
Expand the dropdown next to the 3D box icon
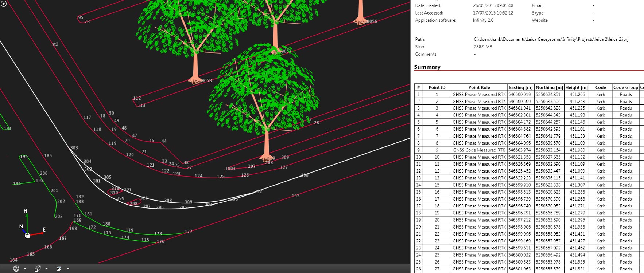pos(46,269)
